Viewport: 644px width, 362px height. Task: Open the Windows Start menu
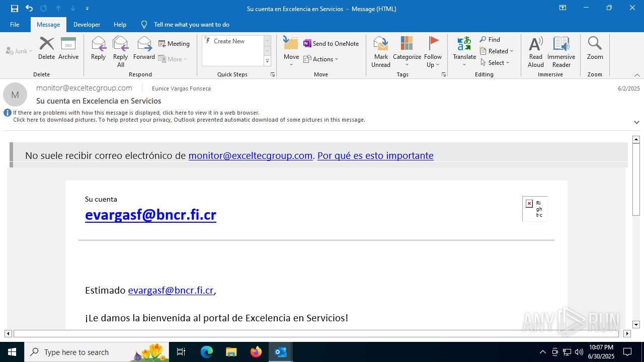tap(12, 352)
